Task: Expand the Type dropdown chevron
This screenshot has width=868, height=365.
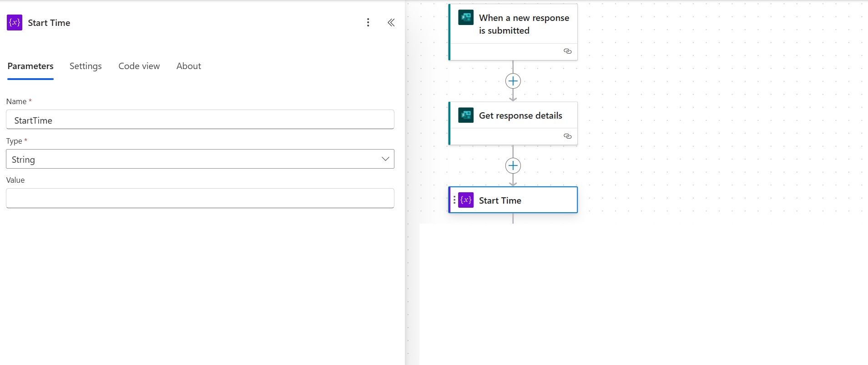Action: click(x=385, y=159)
